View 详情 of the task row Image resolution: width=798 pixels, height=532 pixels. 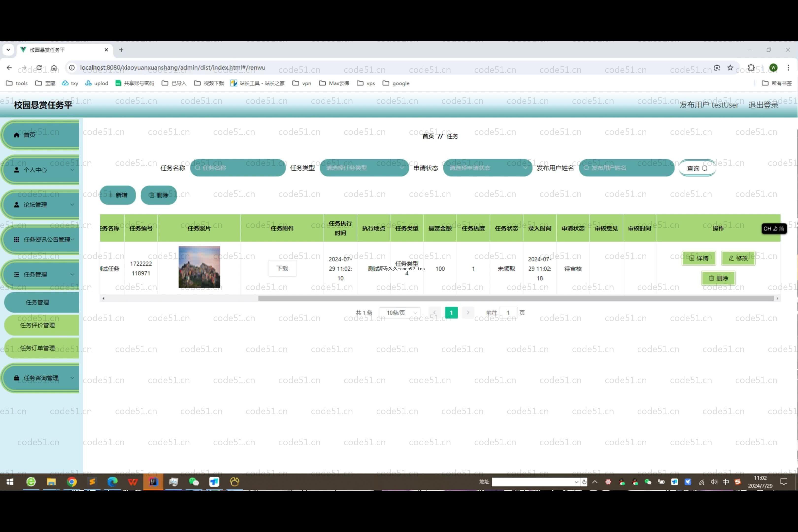tap(699, 258)
